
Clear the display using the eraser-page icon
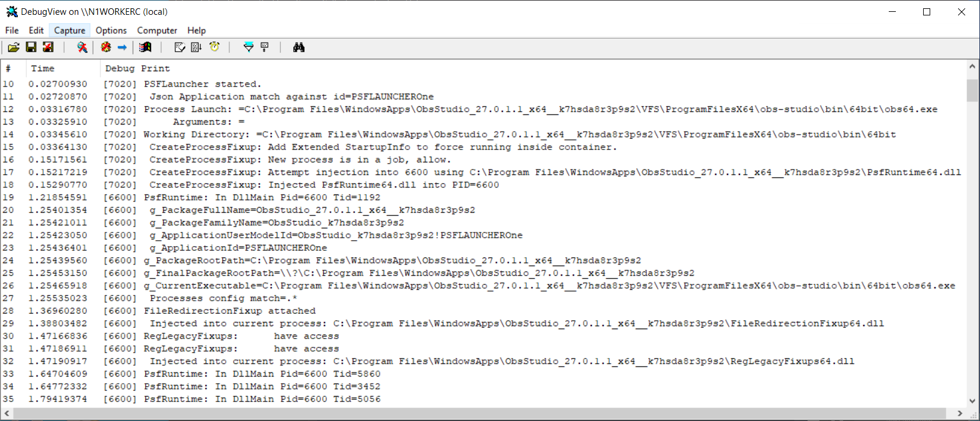point(180,47)
